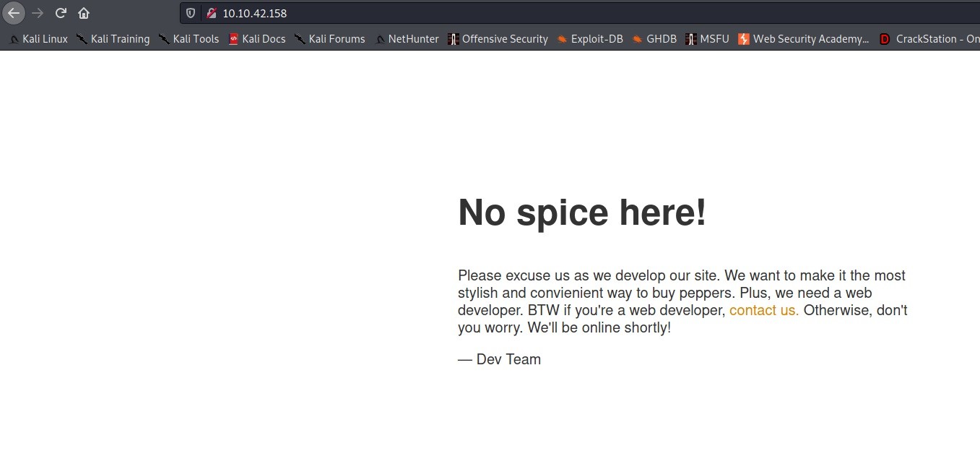Open the GHDB bookmark

(654, 39)
